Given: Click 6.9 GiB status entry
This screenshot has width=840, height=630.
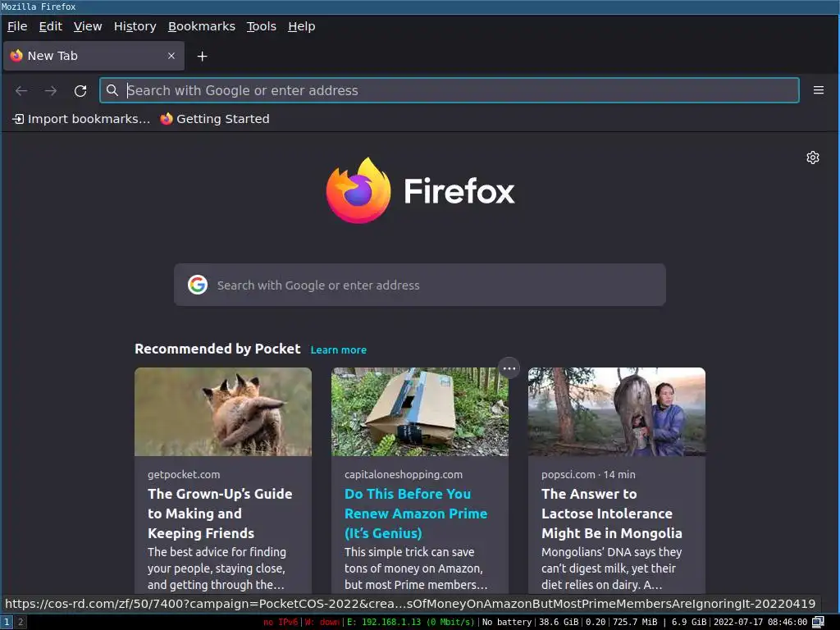Looking at the screenshot, I should 689,622.
